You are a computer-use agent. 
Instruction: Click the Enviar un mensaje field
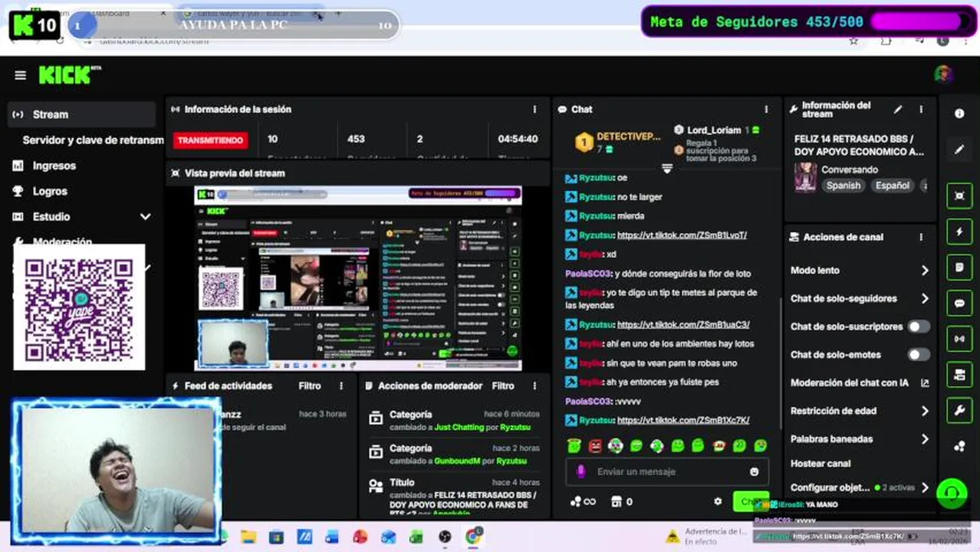coord(667,472)
